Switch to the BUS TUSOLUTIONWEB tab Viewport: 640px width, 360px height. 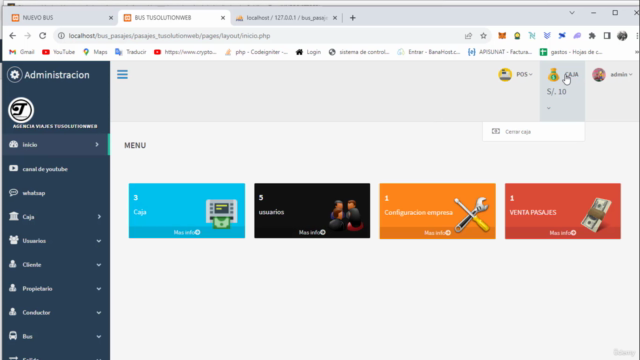(x=174, y=18)
